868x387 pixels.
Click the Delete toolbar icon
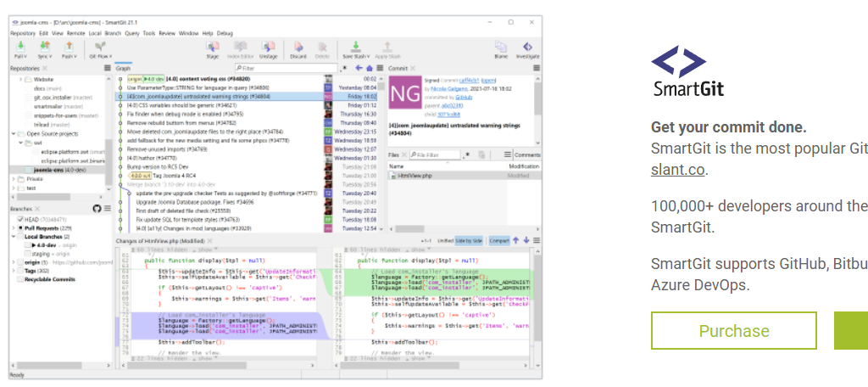pos(322,47)
